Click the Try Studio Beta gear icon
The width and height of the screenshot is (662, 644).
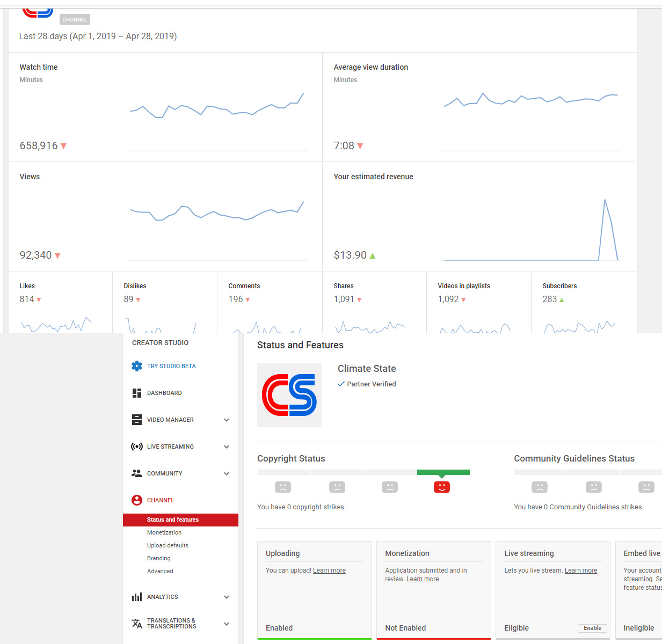137,366
